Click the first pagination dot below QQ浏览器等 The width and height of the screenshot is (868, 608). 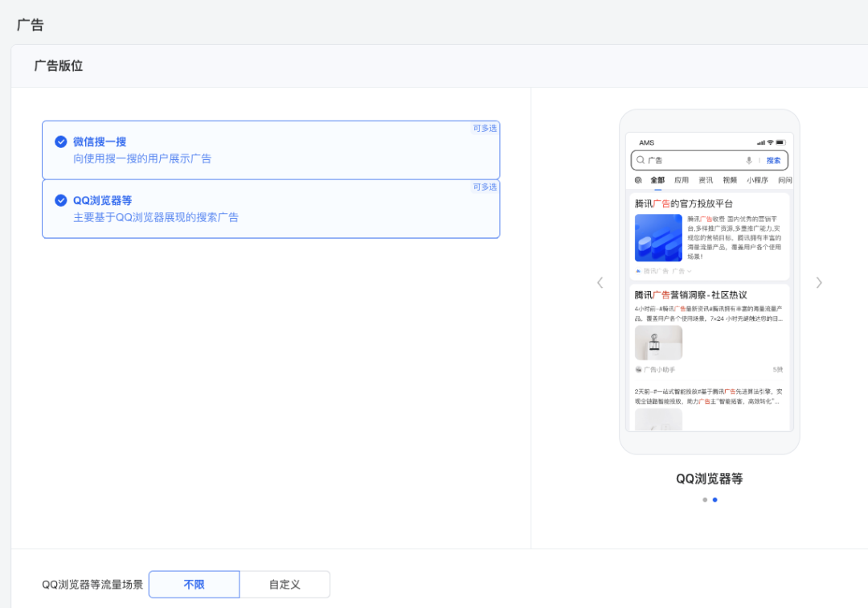click(x=705, y=499)
